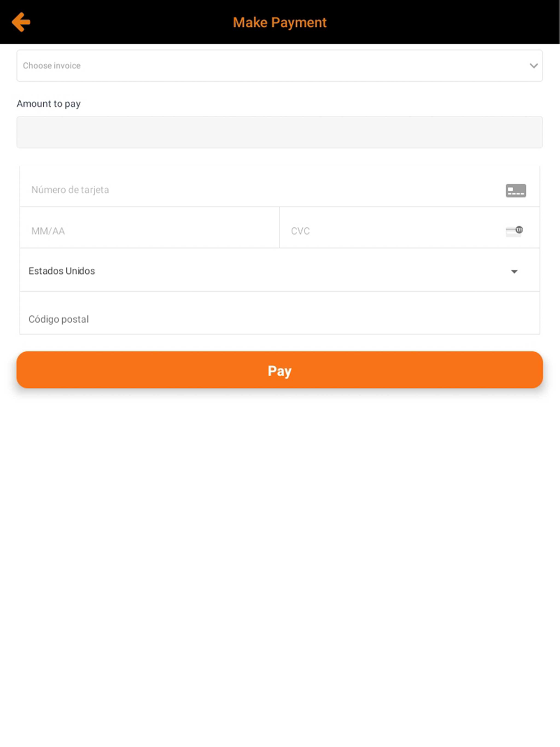Expand the invoice list using its chevron
560x747 pixels.
coord(533,66)
